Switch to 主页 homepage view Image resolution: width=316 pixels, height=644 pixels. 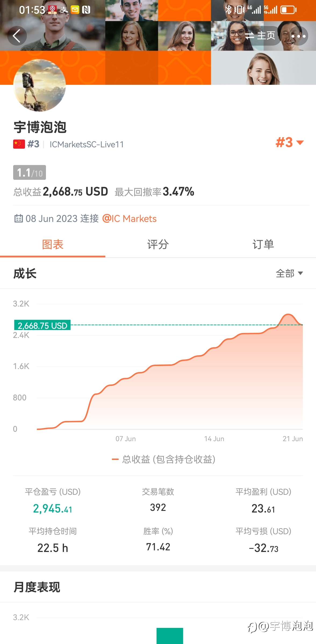260,36
